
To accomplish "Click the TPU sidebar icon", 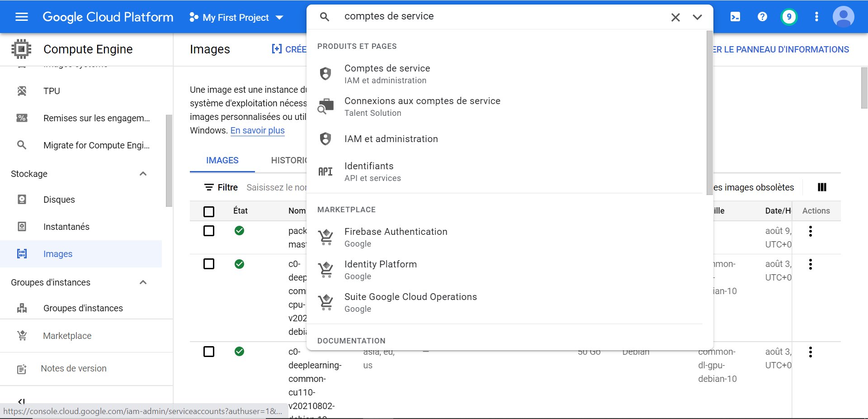I will (22, 91).
